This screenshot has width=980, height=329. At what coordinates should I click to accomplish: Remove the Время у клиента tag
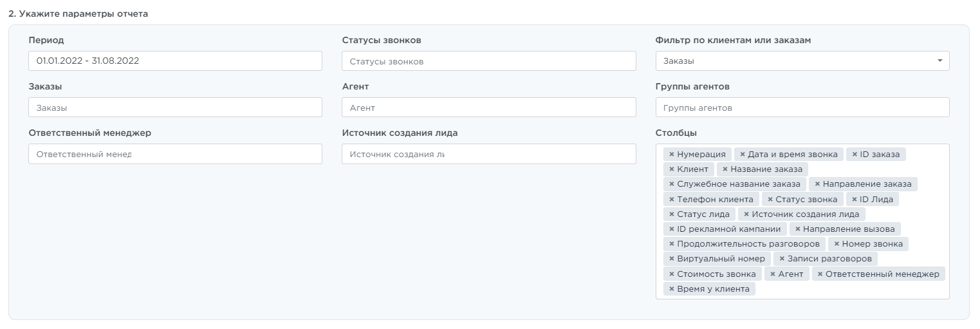(672, 289)
